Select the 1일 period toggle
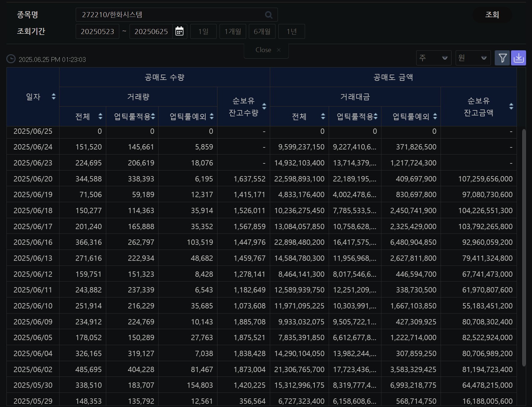 point(203,31)
